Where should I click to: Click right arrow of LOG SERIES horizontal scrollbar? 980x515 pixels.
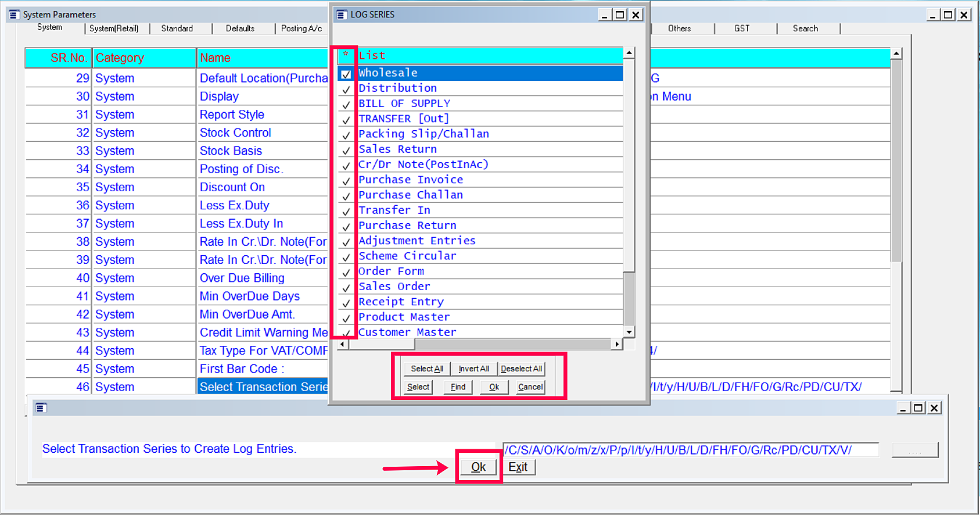[x=617, y=344]
